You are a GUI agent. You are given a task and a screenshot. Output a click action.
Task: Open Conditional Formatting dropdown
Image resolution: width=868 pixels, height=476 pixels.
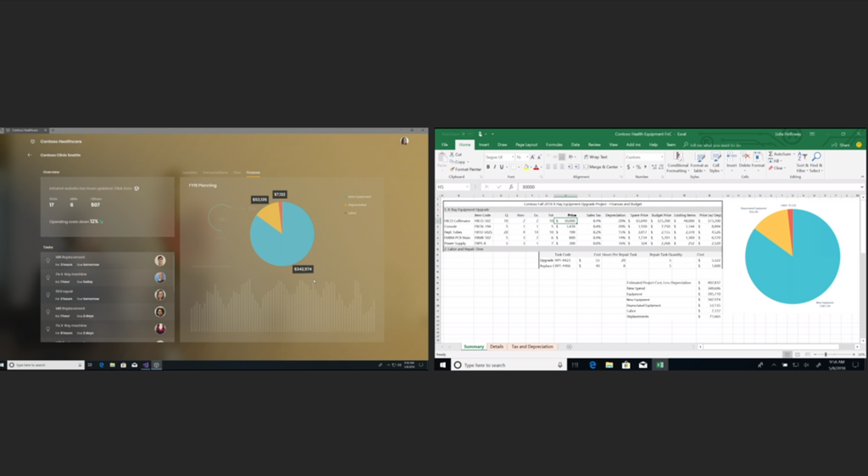pyautogui.click(x=677, y=163)
